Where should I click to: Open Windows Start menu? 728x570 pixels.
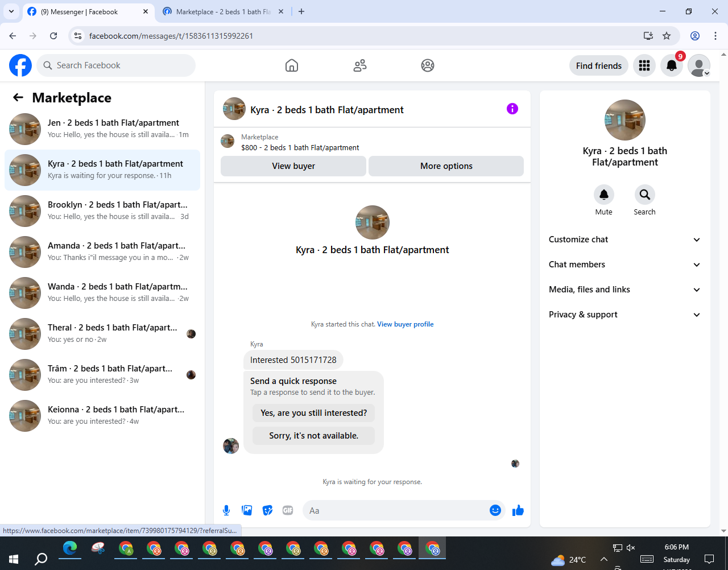pos(14,559)
